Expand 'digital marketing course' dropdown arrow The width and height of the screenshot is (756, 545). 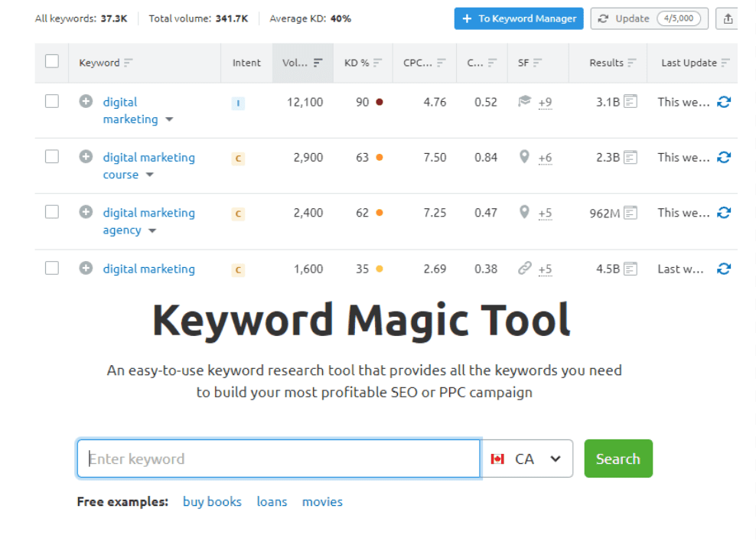point(150,175)
